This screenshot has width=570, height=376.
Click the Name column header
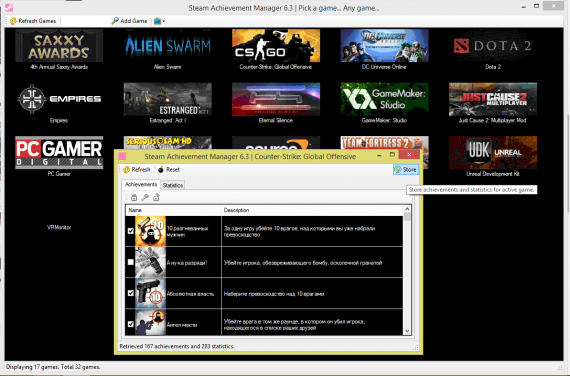coord(173,210)
